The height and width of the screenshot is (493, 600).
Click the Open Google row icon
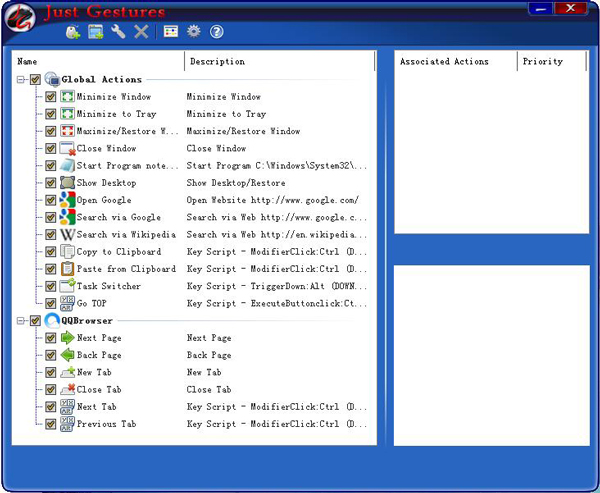pyautogui.click(x=67, y=200)
